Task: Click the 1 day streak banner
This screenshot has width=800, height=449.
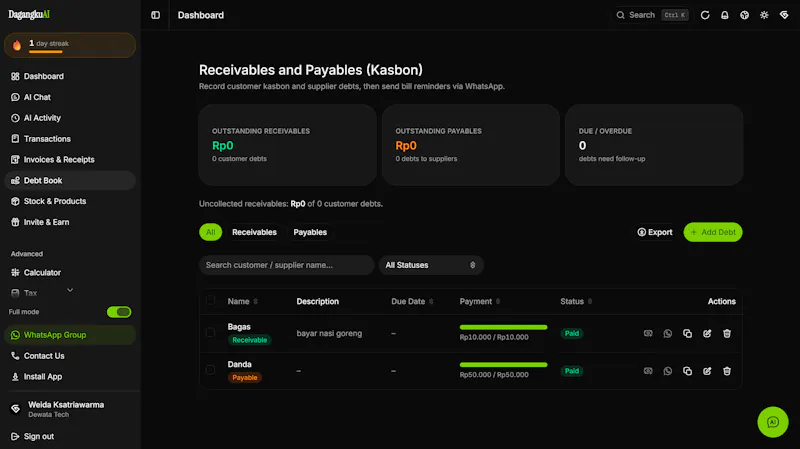Action: [x=70, y=45]
